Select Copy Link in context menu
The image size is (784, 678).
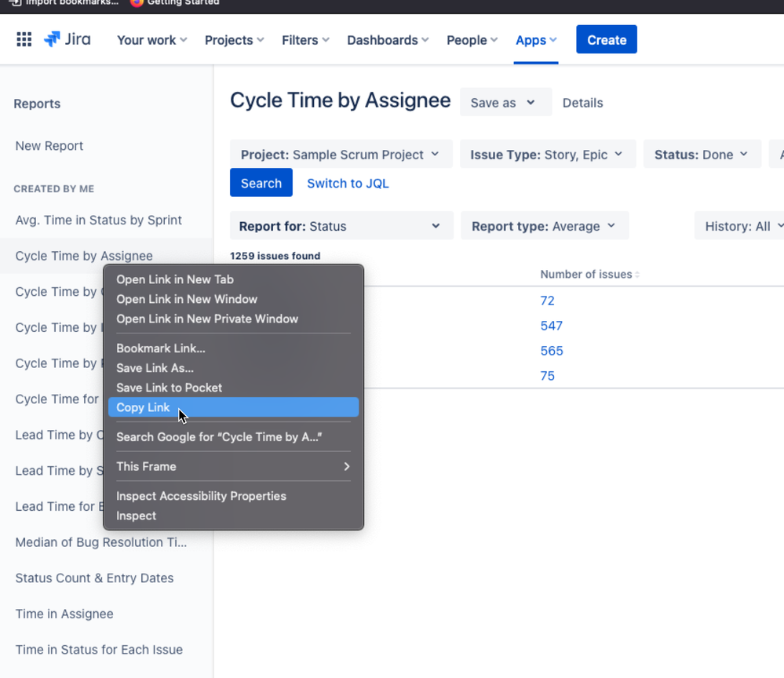coord(233,407)
